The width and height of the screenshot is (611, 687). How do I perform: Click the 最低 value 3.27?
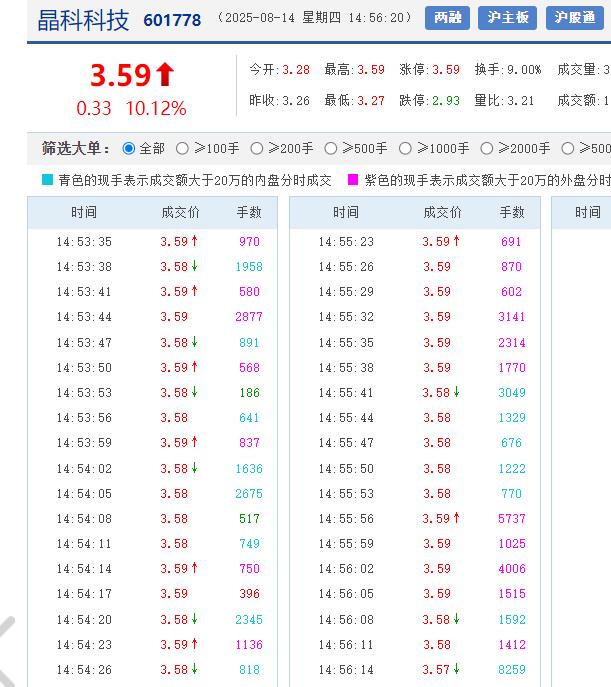click(x=371, y=101)
